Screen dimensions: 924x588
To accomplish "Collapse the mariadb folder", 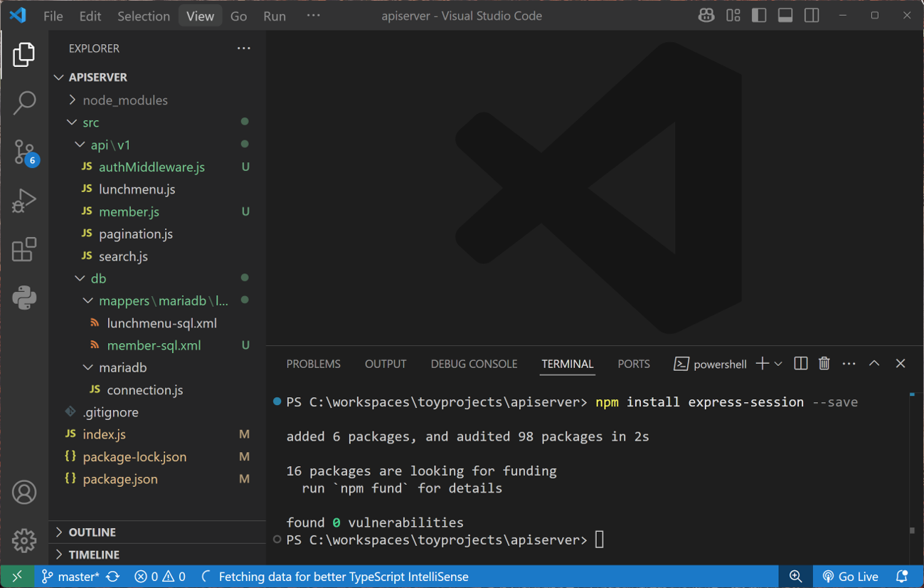I will tap(157, 367).
